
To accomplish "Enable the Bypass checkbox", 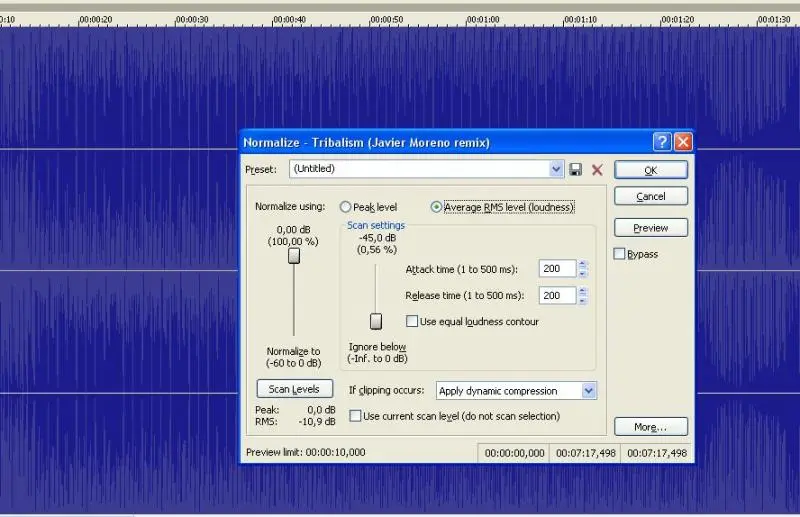I will click(619, 254).
